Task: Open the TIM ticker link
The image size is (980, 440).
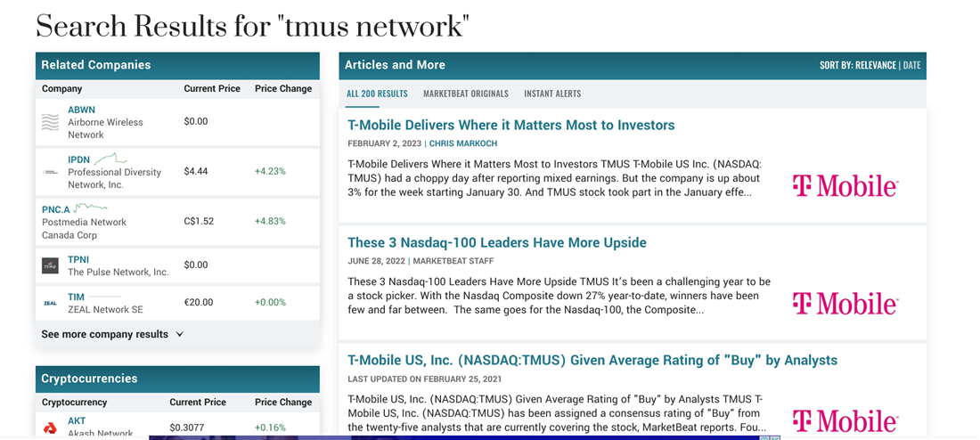Action: (76, 297)
